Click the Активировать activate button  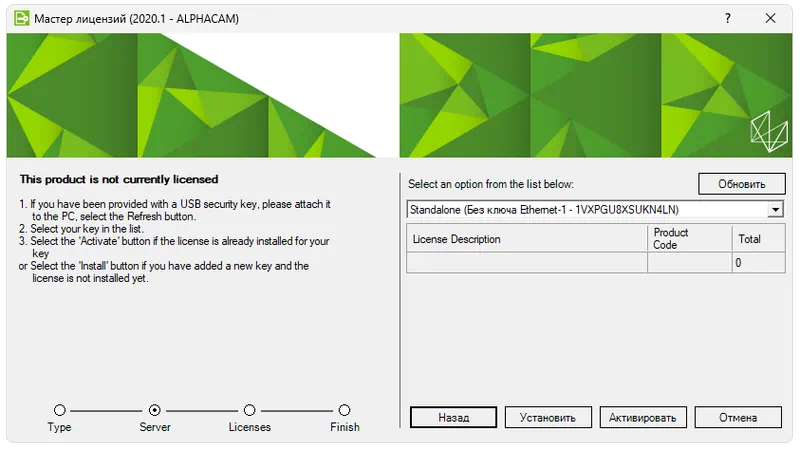[643, 417]
